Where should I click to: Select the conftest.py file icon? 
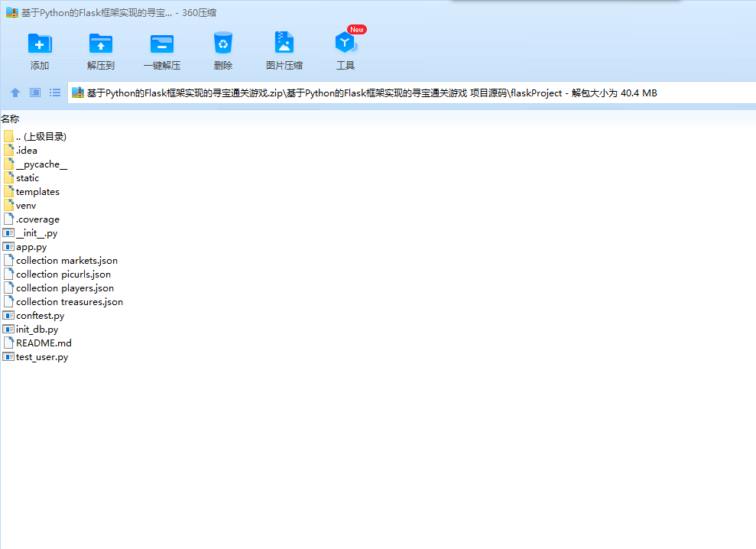[8, 316]
